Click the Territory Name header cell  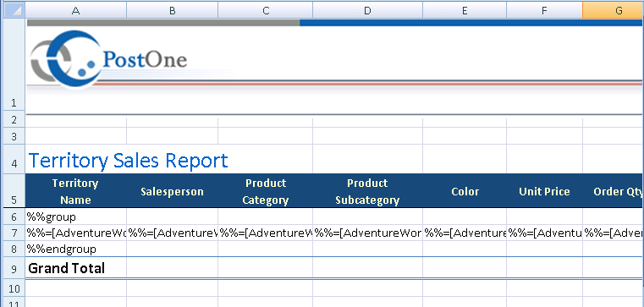[x=76, y=191]
